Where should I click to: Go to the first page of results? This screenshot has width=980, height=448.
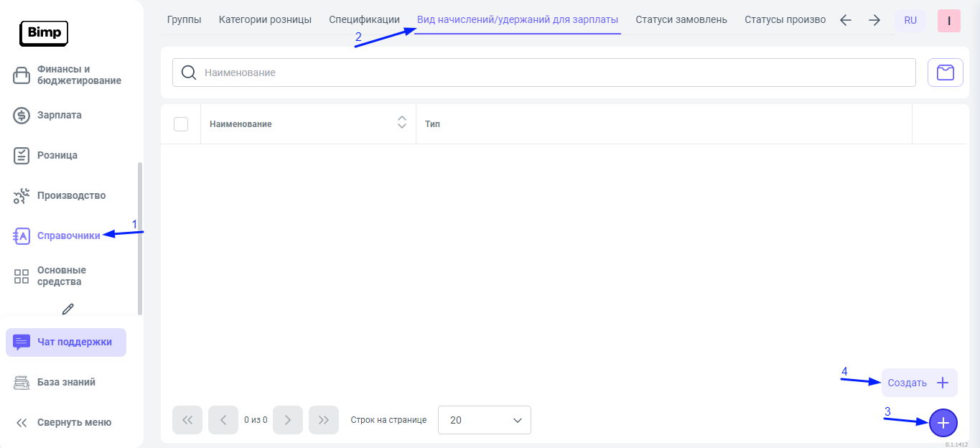point(187,420)
